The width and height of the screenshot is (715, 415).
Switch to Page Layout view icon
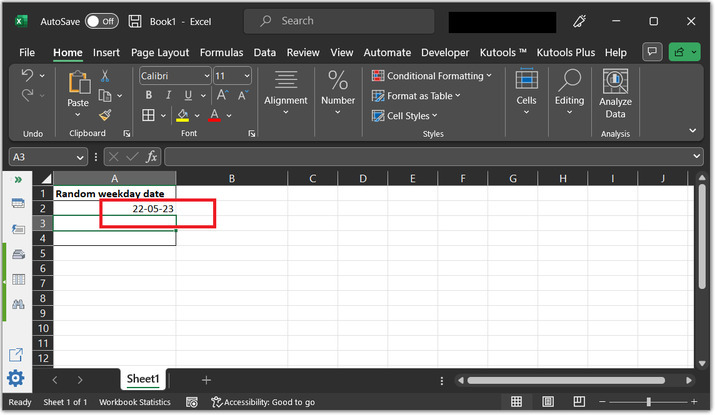[548, 401]
